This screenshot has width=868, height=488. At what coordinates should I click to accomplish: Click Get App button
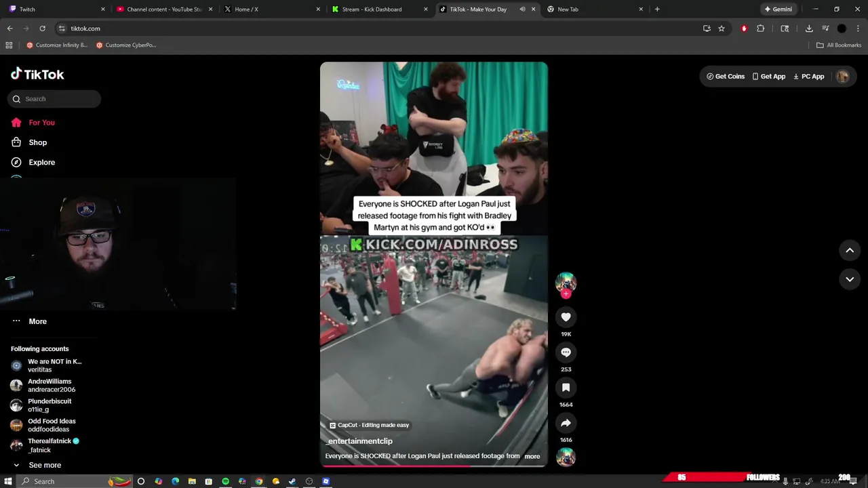coord(769,77)
